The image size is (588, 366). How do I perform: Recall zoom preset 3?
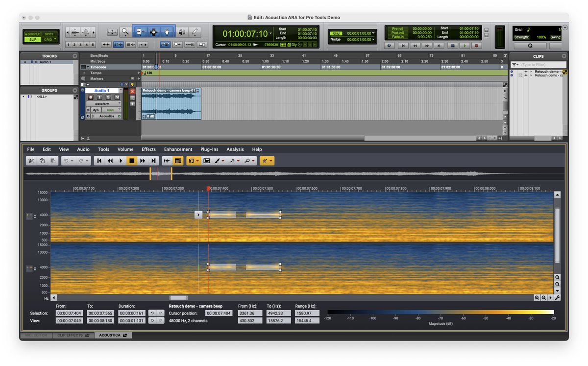coord(81,45)
